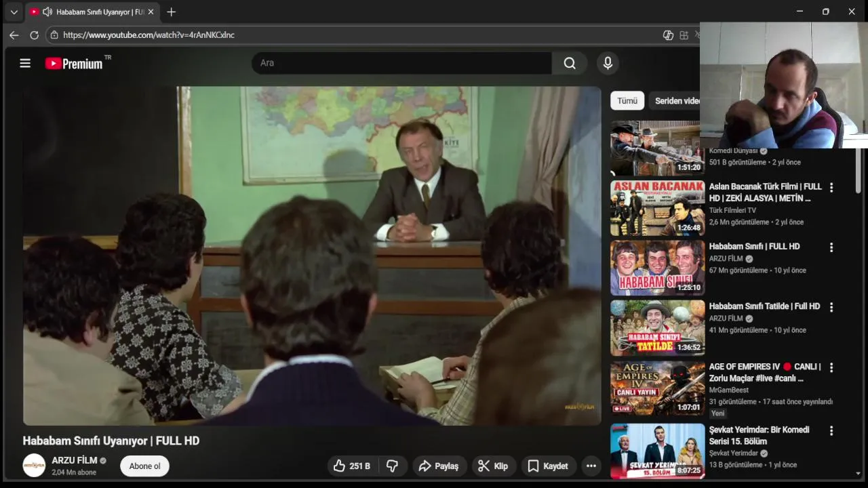Open options for Hababam Sınıfı Tatilde
This screenshot has width=868, height=488.
831,307
